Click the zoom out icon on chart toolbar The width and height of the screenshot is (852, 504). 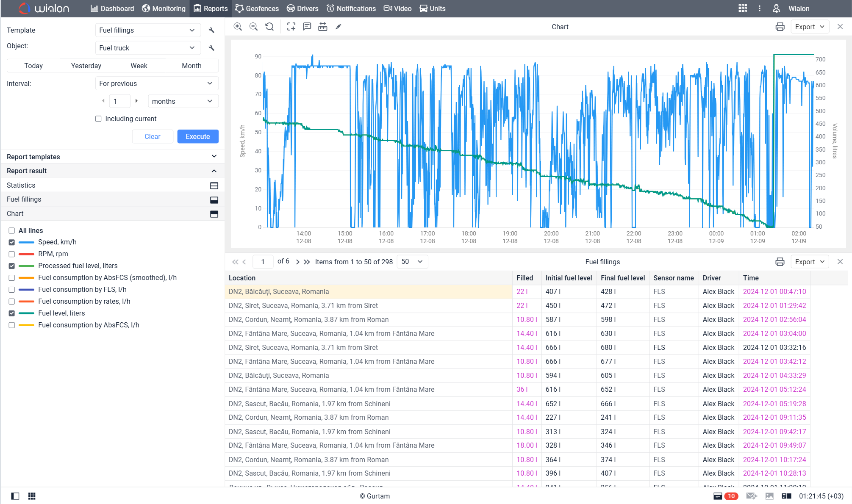click(254, 26)
